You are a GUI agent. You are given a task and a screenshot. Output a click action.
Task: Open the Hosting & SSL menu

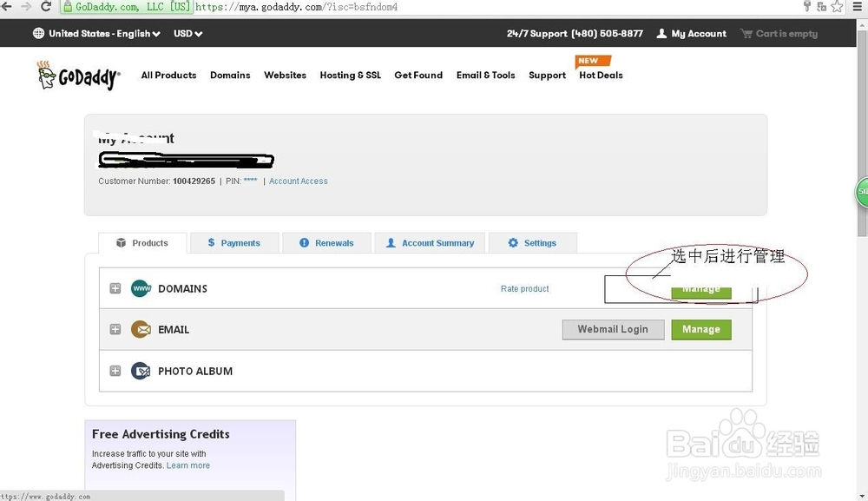click(351, 76)
